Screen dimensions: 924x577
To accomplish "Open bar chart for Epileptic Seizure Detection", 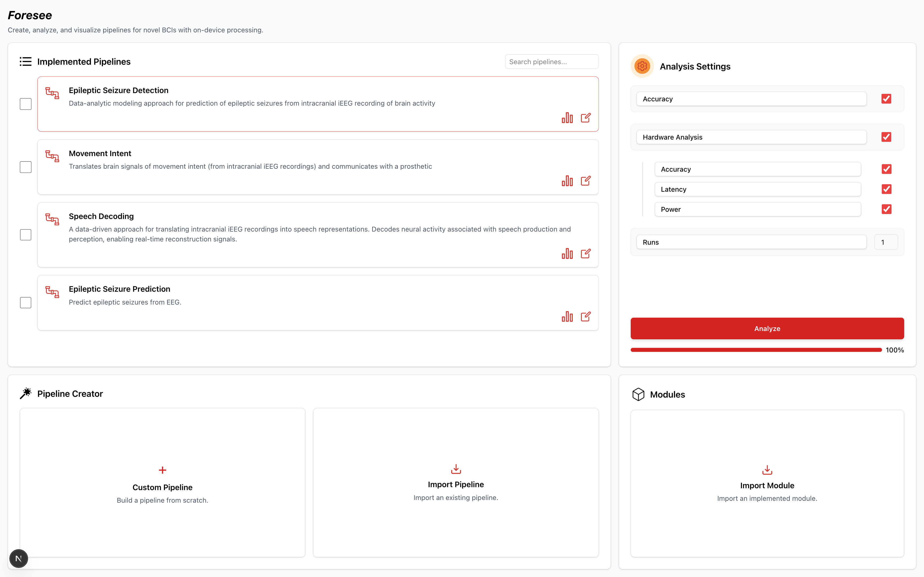I will pyautogui.click(x=567, y=118).
